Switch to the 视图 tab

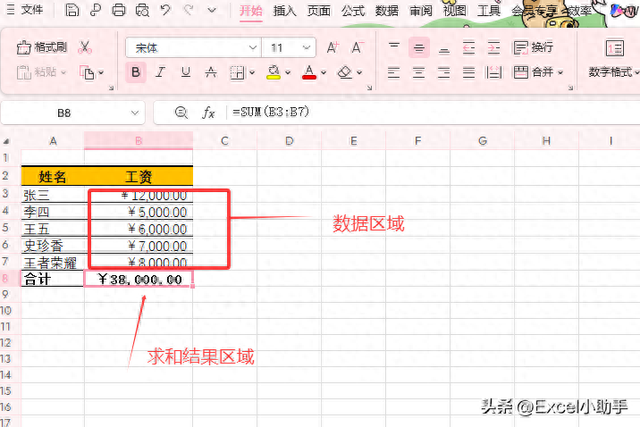click(x=455, y=11)
